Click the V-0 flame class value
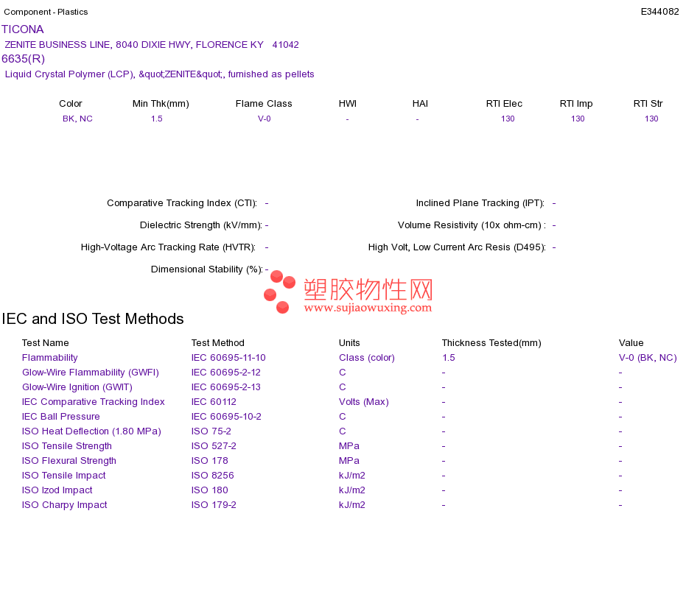Viewport: 700px width, 589px height. pos(265,119)
